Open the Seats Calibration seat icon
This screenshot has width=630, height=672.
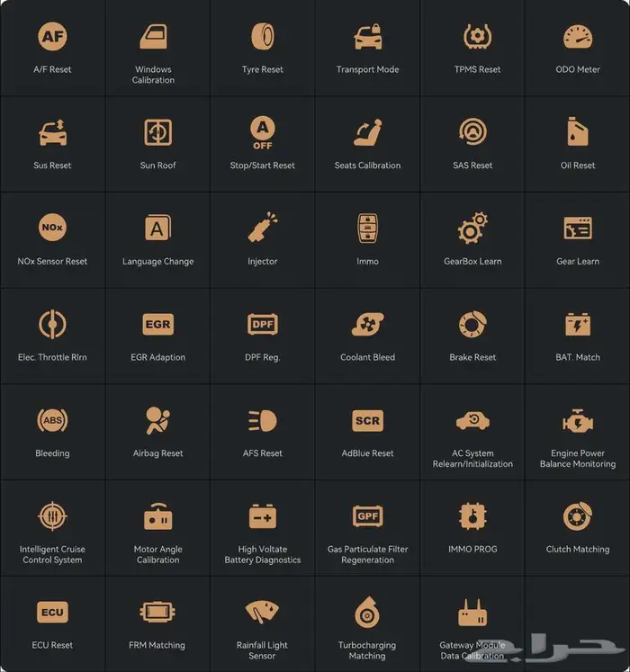click(367, 132)
